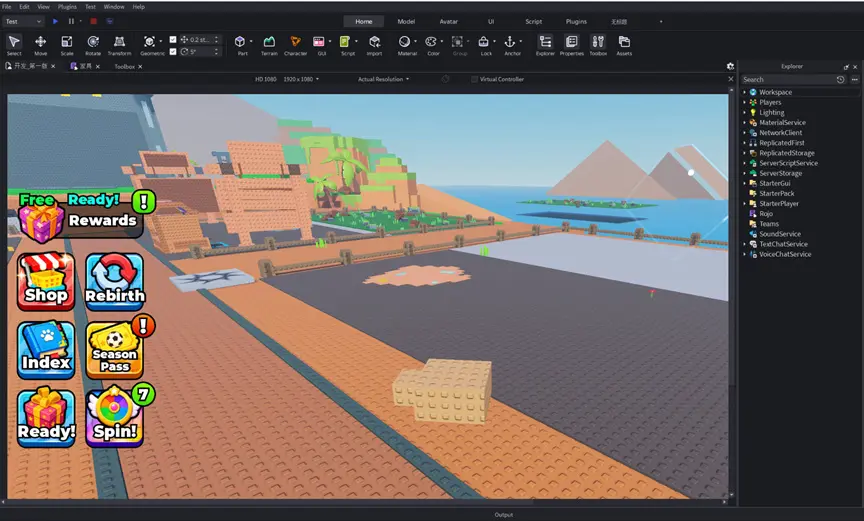This screenshot has width=864, height=521.
Task: Increase move snap increment stepper
Action: coord(216,37)
